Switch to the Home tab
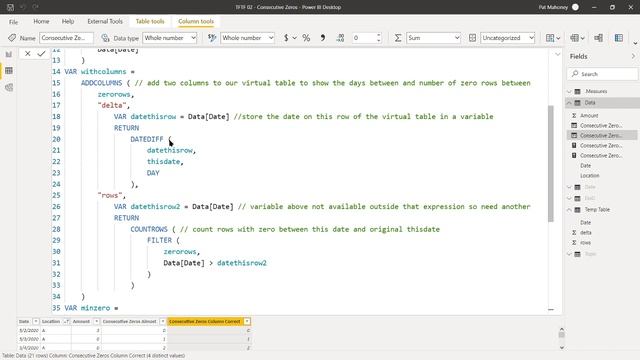 click(x=41, y=21)
